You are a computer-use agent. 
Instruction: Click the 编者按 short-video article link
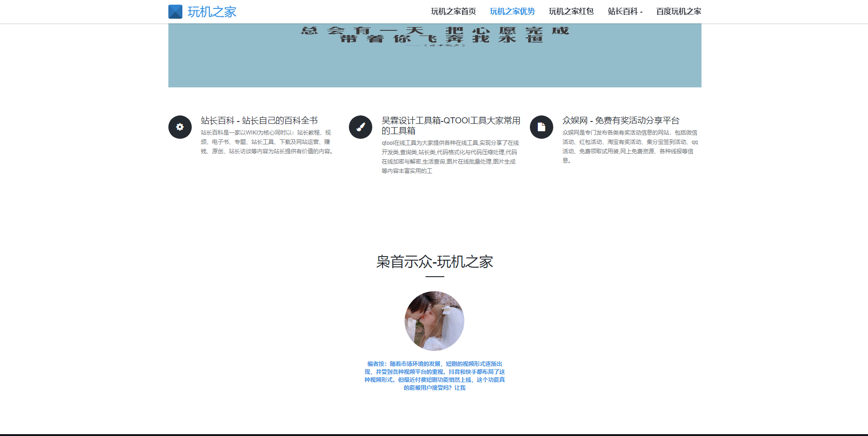click(x=435, y=376)
